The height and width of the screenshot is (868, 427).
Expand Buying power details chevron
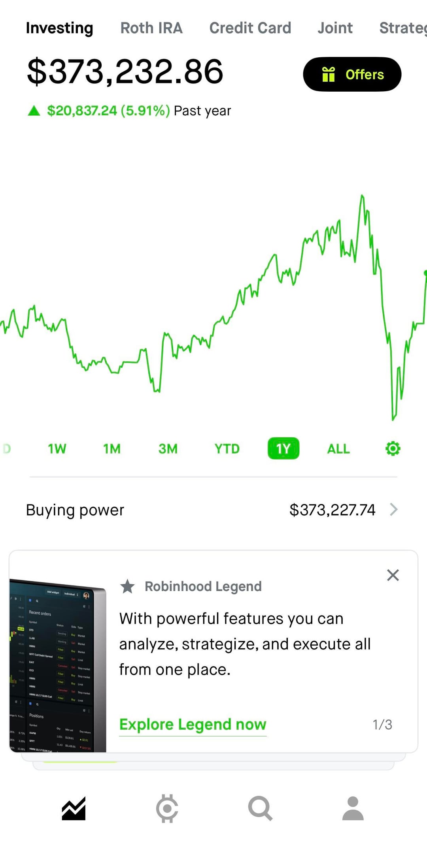393,510
